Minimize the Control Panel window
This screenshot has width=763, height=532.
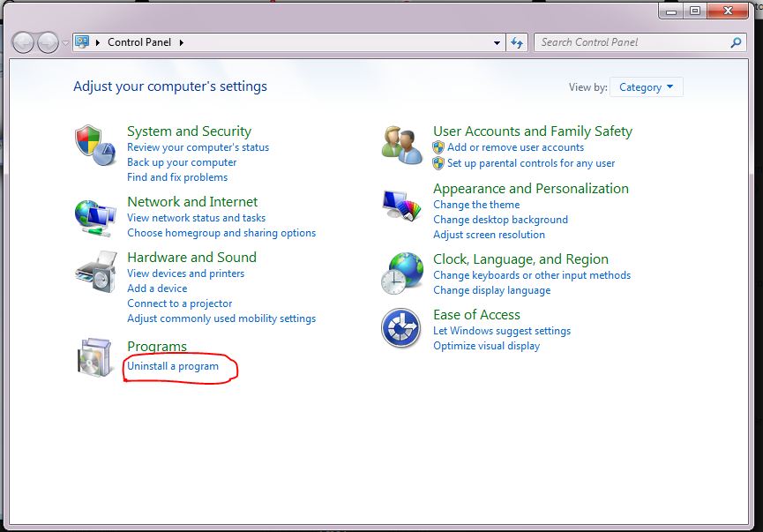(671, 11)
